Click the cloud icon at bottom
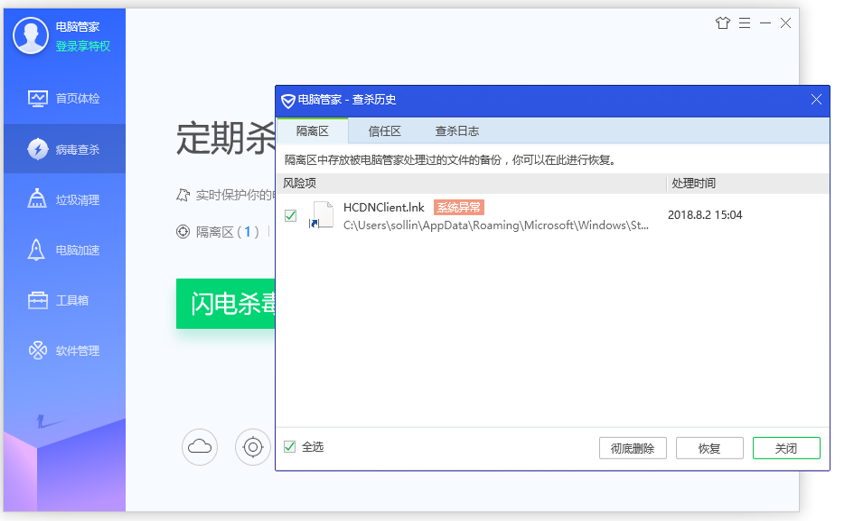The width and height of the screenshot is (843, 521). pyautogui.click(x=200, y=446)
